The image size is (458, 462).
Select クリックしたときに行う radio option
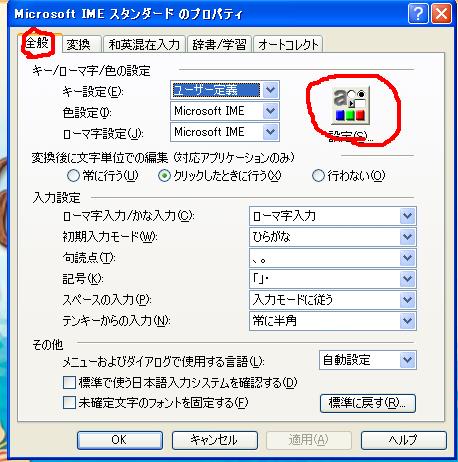click(x=164, y=176)
